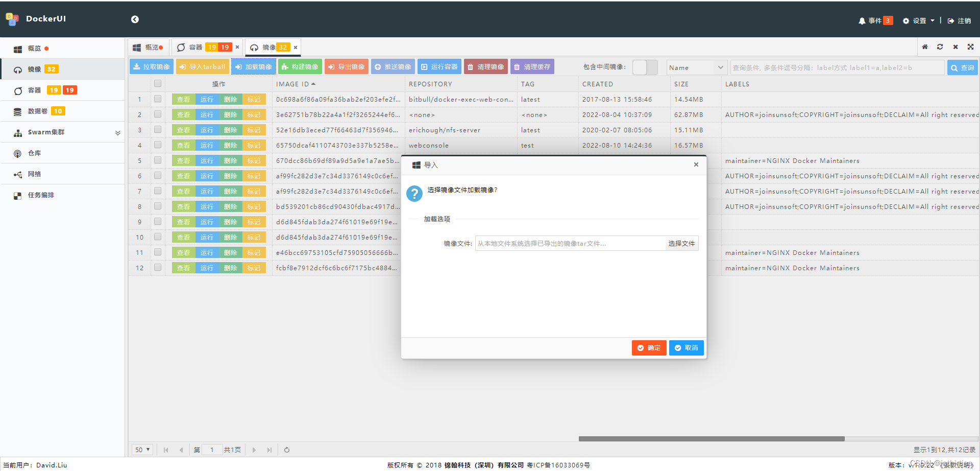Select all rows with header checkbox

(x=158, y=83)
